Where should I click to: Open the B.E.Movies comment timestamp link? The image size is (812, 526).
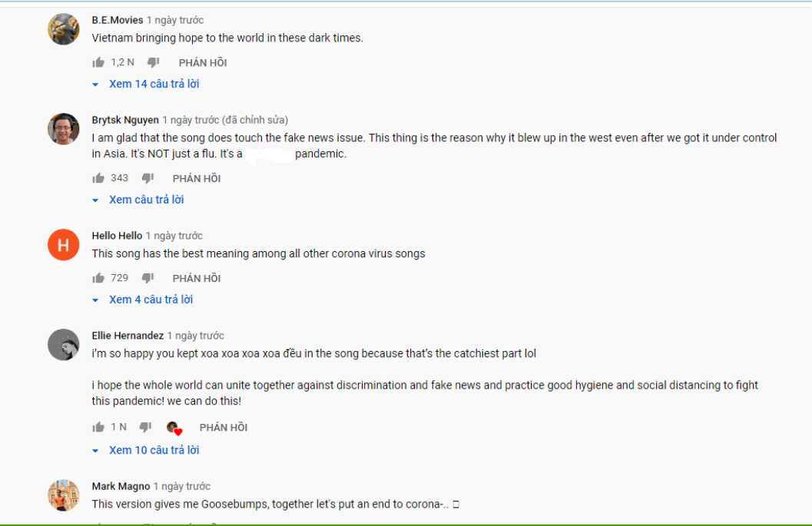(x=175, y=20)
